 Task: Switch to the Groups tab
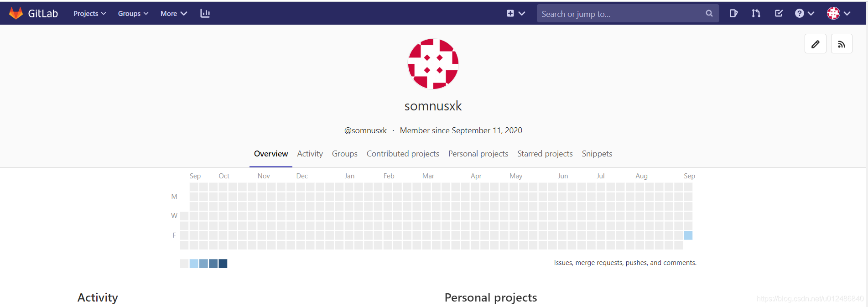click(345, 154)
